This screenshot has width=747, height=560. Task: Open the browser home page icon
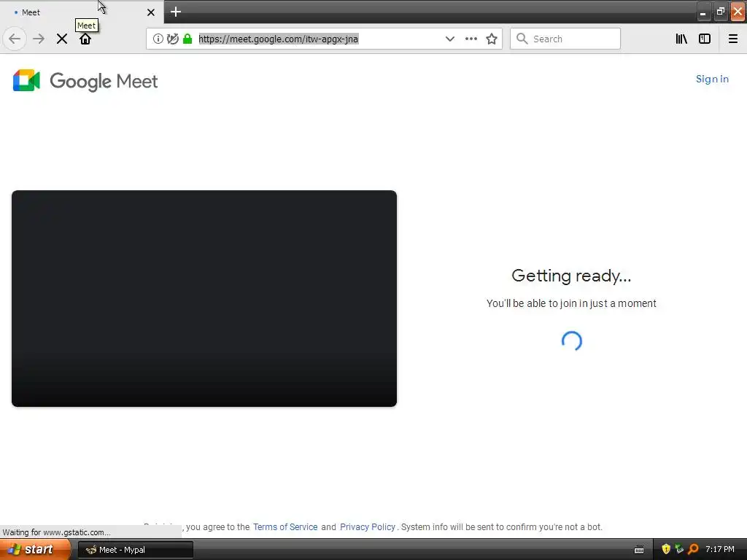[85, 39]
